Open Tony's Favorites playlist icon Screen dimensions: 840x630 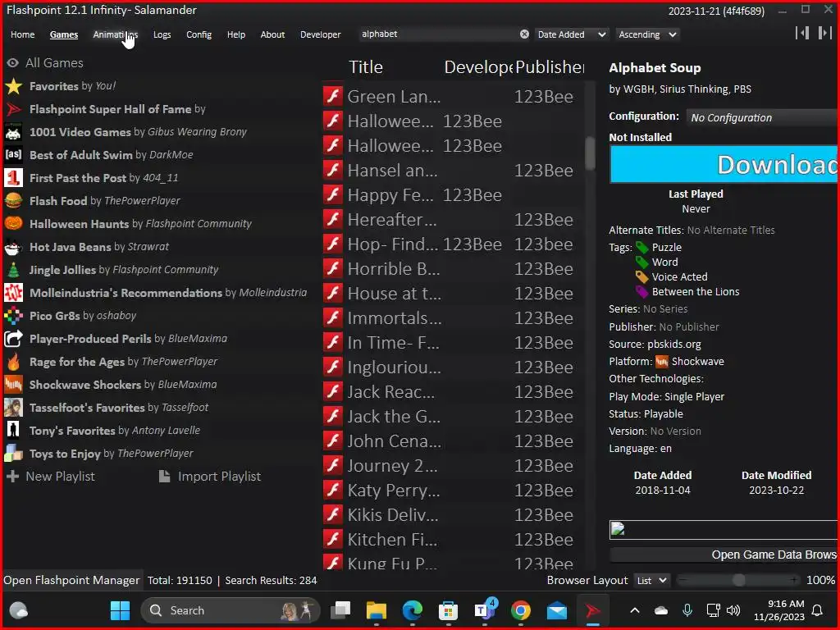coord(13,430)
